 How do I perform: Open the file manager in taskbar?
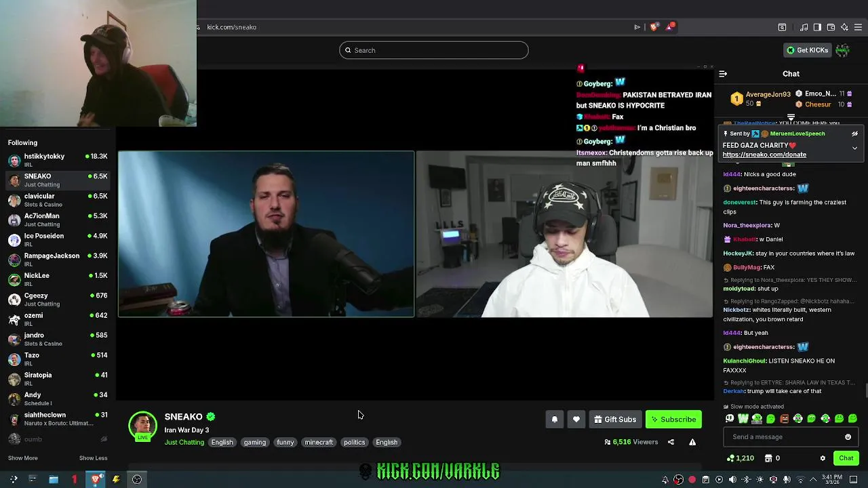tap(54, 479)
